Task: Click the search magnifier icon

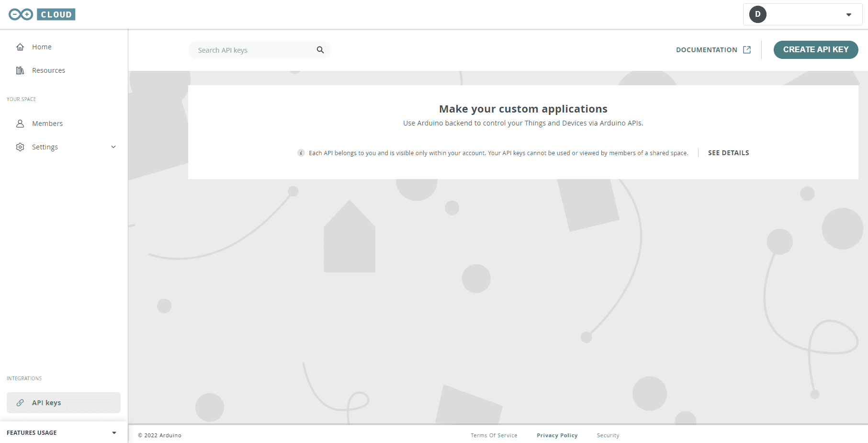Action: 320,50
